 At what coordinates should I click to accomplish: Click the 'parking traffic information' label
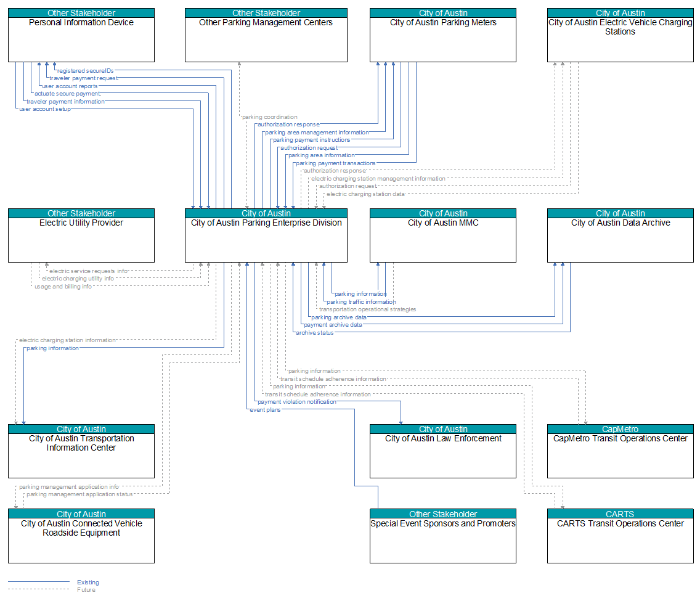pos(361,302)
